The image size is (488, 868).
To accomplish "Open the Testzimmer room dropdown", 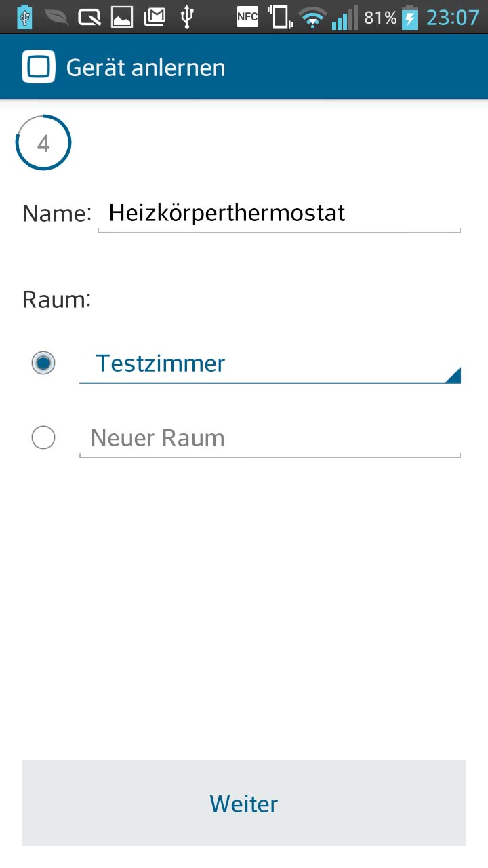I will coord(270,364).
